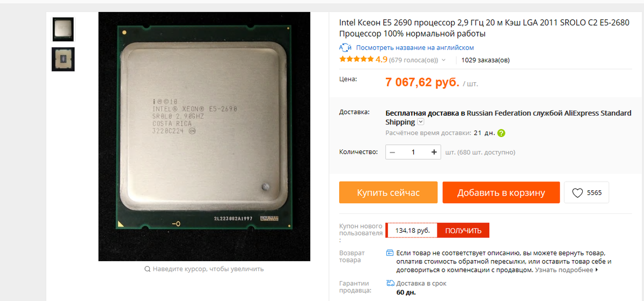
Task: Click the translate icon beside English title link
Action: pos(346,47)
